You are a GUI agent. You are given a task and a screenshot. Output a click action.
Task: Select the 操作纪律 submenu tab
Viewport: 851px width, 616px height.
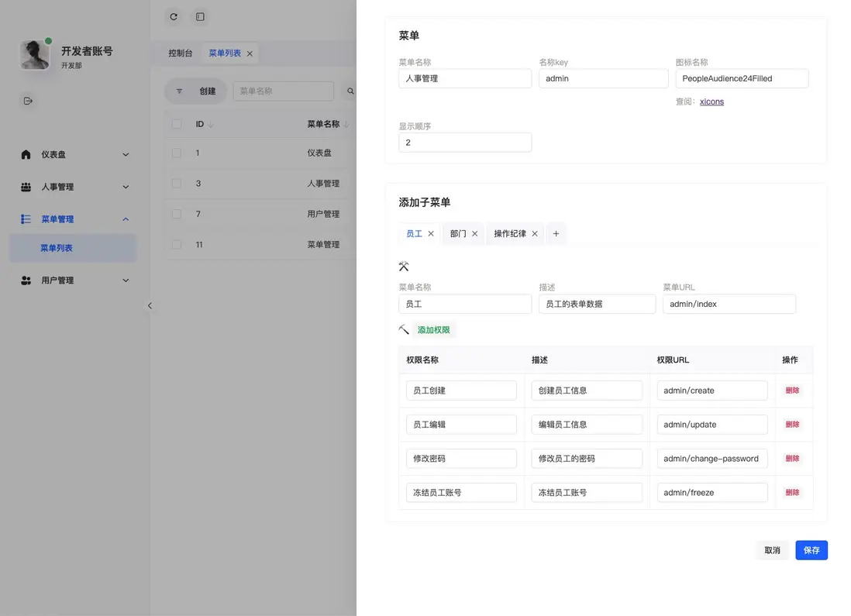coord(510,234)
